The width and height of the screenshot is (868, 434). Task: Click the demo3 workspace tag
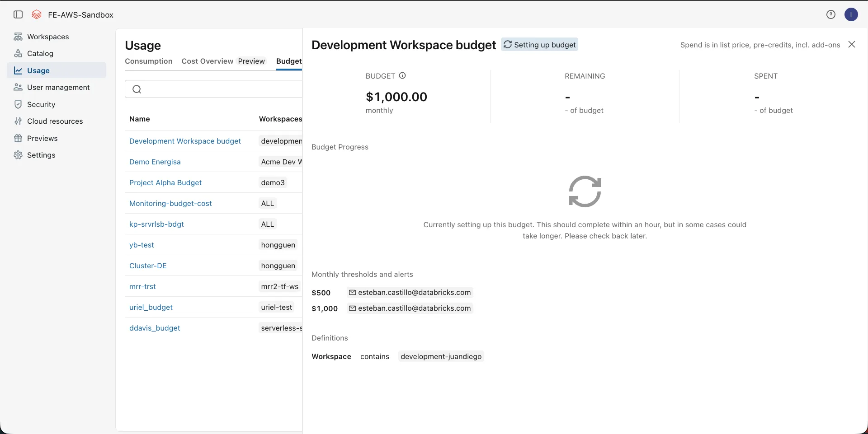point(273,182)
